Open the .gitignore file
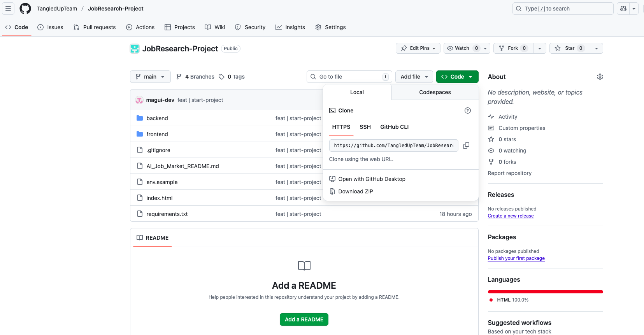This screenshot has height=335, width=644. coord(158,150)
